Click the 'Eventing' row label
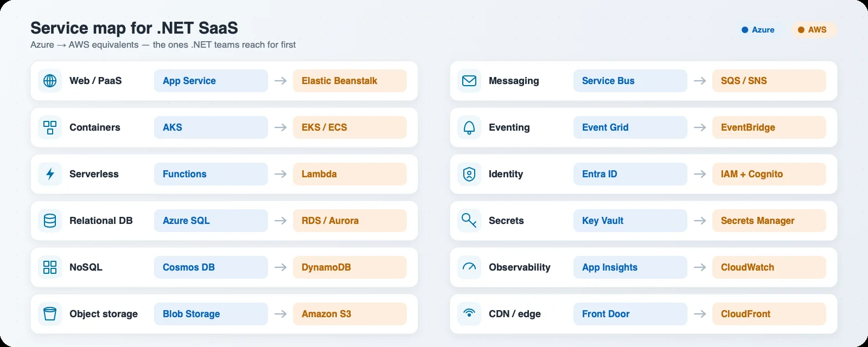The width and height of the screenshot is (868, 347). pos(509,127)
